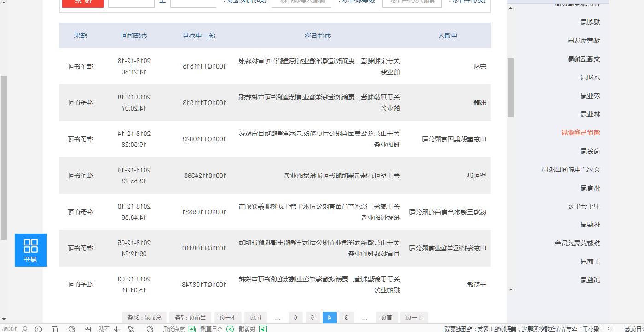The width and height of the screenshot is (644, 332).
Task: Click the 统一申办号 column header
Action: click(x=199, y=35)
